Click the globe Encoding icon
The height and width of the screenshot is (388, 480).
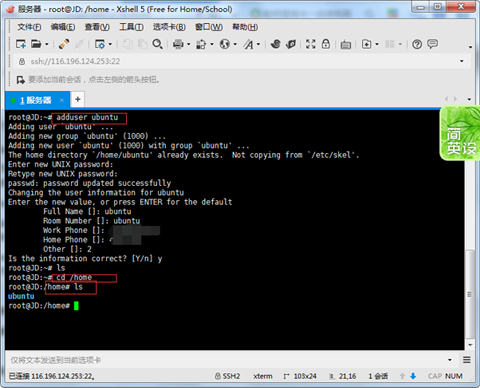click(x=225, y=44)
